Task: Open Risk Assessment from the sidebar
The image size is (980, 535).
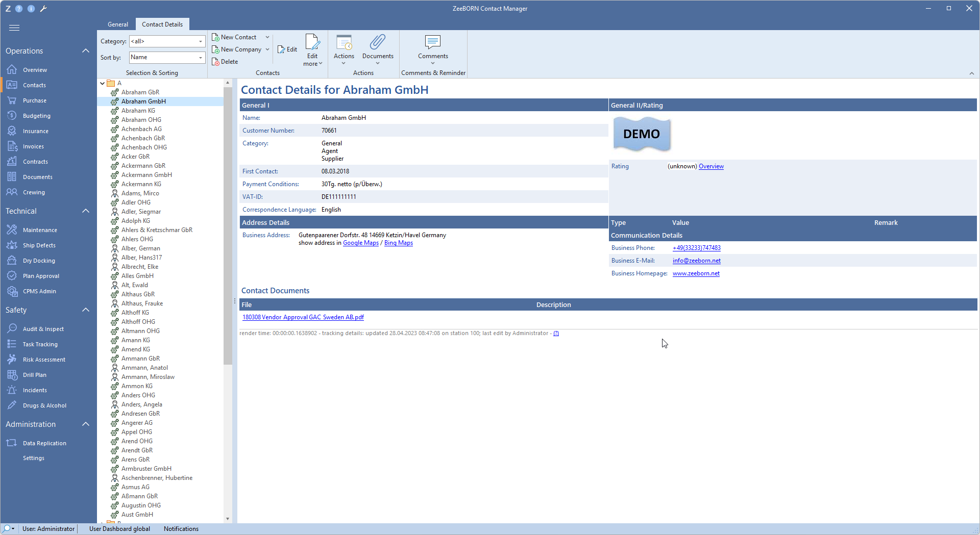Action: [44, 360]
